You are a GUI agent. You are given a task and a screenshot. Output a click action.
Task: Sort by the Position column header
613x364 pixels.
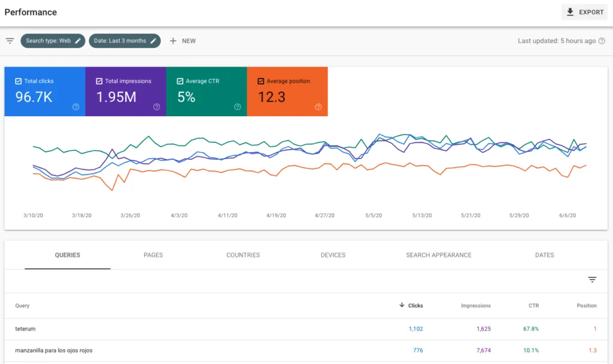coord(587,306)
